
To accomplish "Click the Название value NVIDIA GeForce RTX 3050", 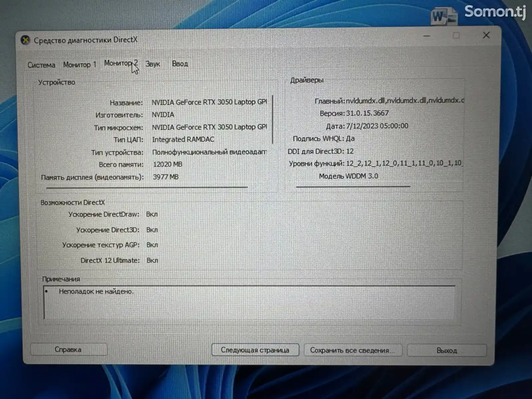I will (209, 102).
